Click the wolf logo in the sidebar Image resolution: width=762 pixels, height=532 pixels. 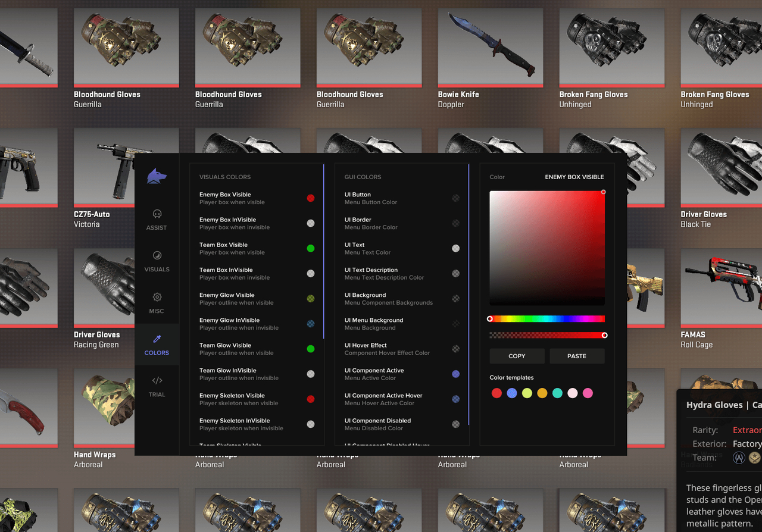(x=157, y=176)
